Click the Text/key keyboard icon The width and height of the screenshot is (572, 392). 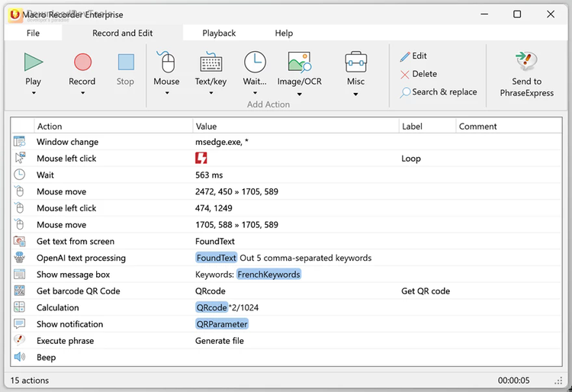click(x=210, y=62)
